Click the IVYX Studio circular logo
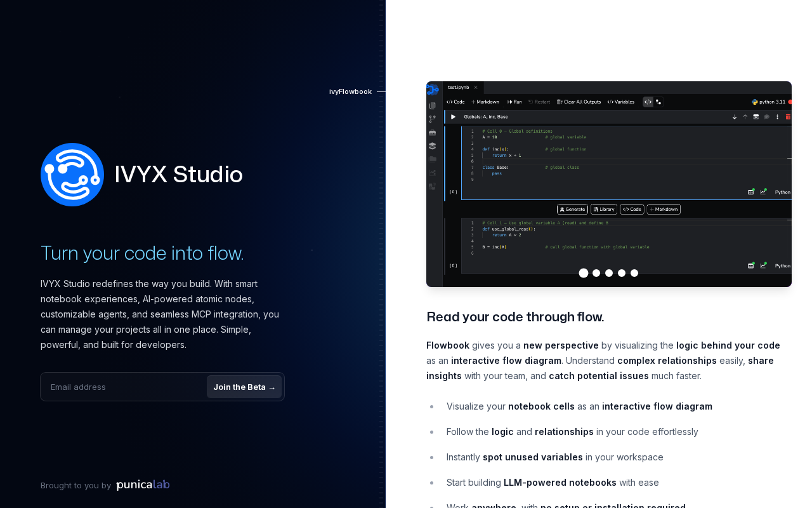The width and height of the screenshot is (812, 508). click(x=72, y=175)
